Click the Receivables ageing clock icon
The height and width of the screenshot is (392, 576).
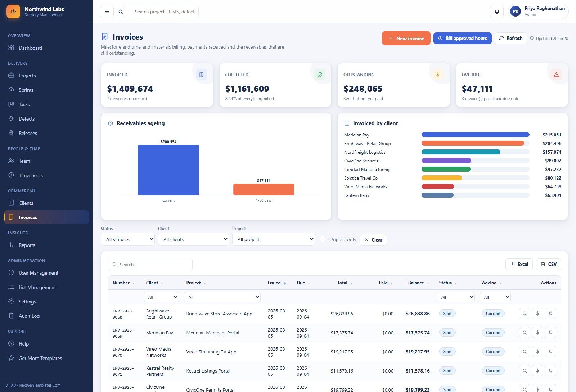click(x=111, y=123)
